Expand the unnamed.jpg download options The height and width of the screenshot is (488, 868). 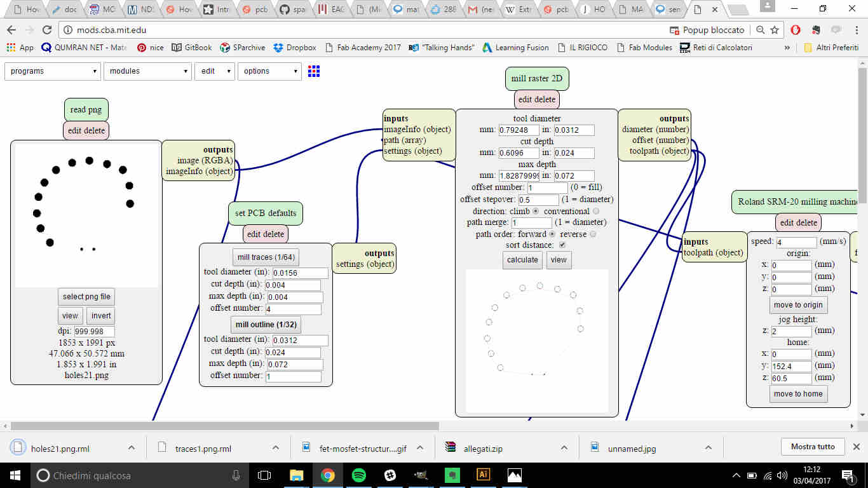click(x=709, y=447)
